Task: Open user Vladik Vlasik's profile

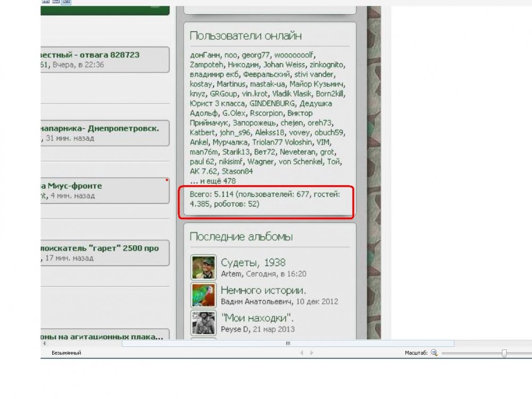Action: pos(292,94)
